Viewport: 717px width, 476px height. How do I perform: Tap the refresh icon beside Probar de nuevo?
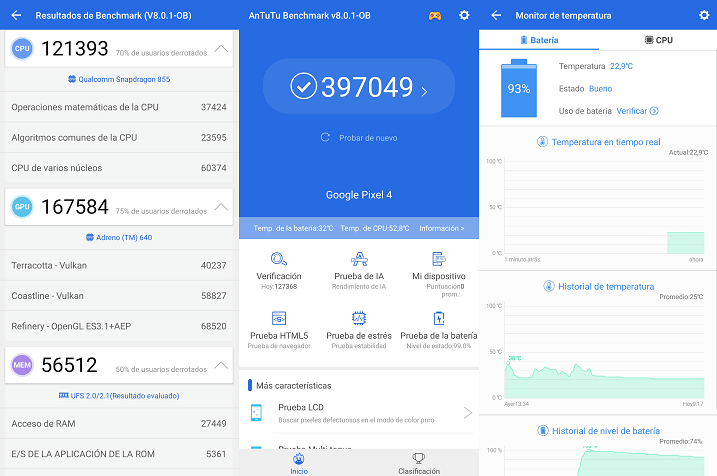click(x=325, y=137)
